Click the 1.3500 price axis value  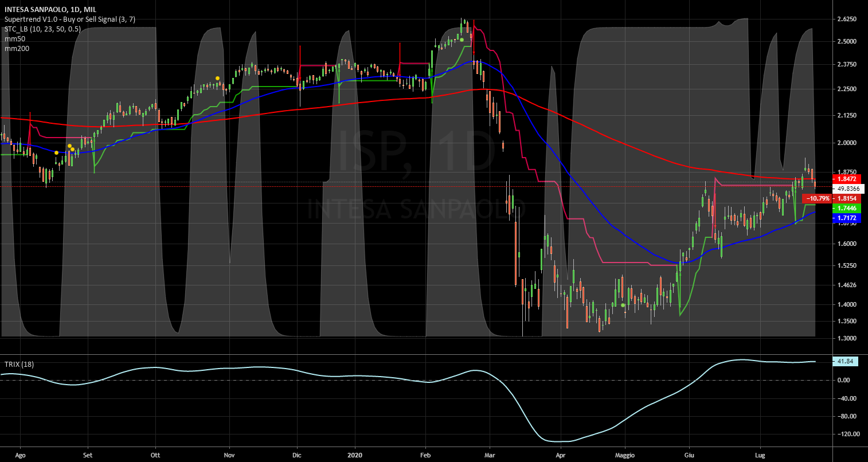pos(847,322)
